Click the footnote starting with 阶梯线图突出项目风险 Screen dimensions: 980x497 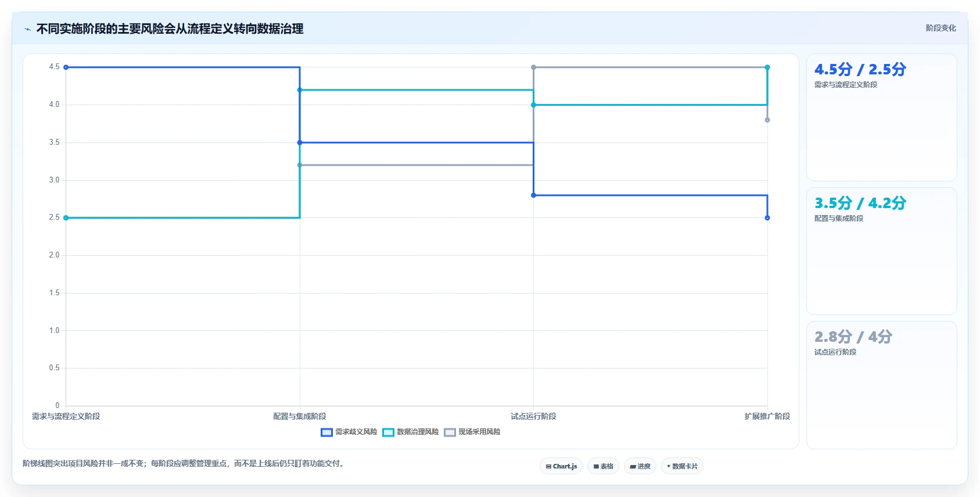point(184,463)
